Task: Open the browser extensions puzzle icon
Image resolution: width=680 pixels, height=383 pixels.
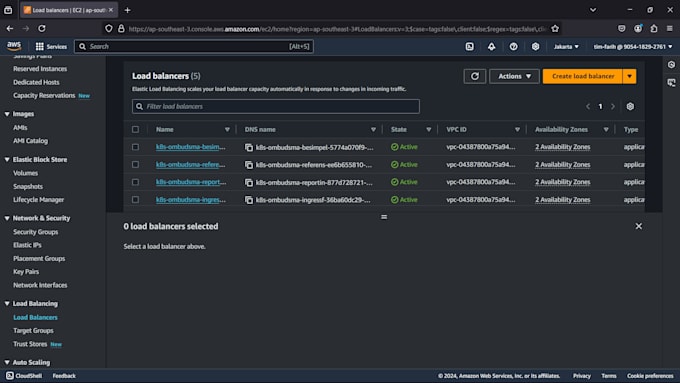Action: [x=654, y=29]
